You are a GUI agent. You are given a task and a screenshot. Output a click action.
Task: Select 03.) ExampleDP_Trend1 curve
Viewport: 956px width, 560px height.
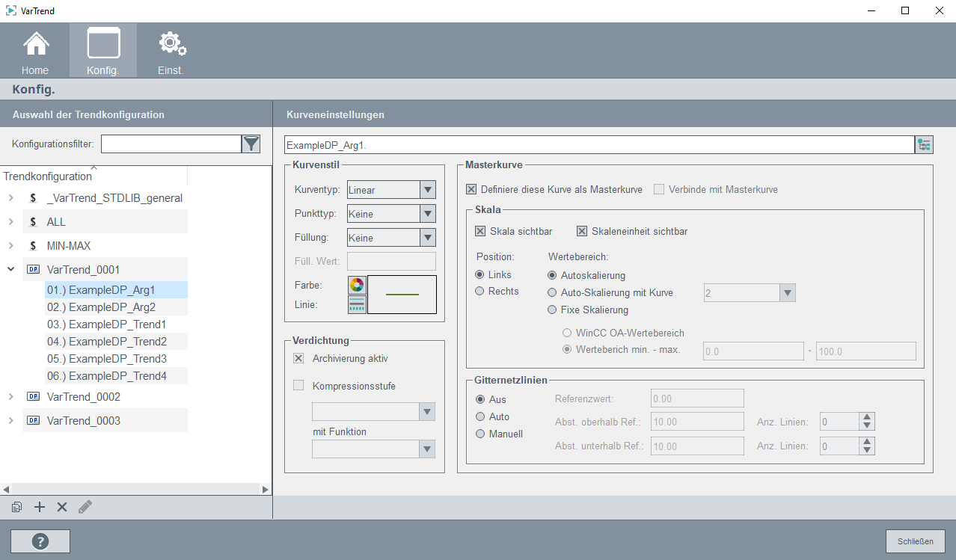click(x=106, y=324)
